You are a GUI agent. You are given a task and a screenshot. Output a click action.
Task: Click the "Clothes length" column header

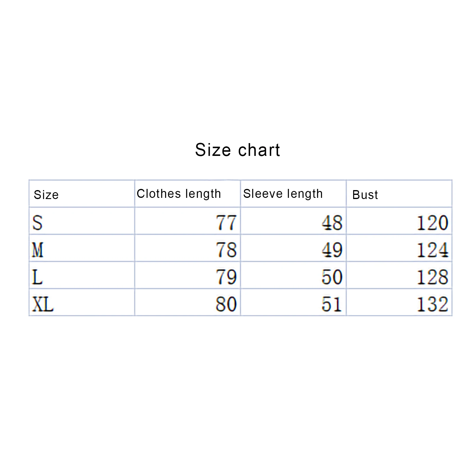click(179, 194)
